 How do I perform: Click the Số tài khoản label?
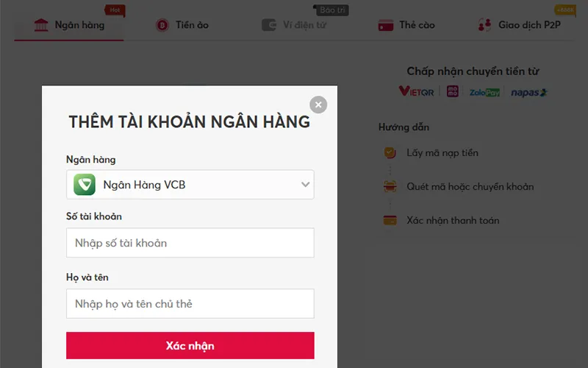94,216
